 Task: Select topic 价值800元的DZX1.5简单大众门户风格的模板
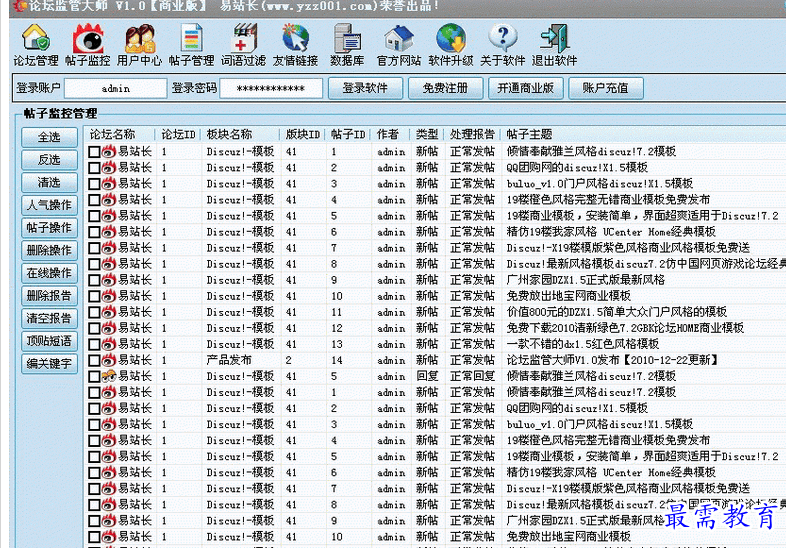click(x=617, y=312)
